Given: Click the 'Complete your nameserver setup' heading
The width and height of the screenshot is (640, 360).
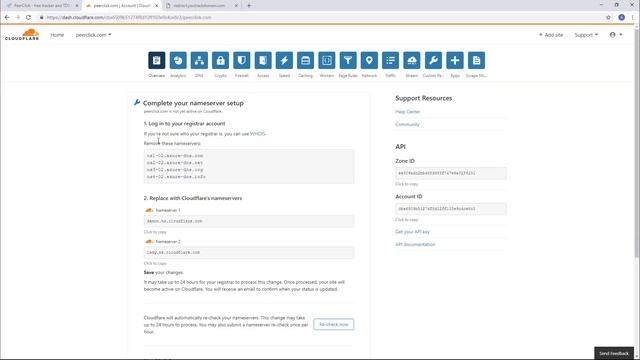Looking at the screenshot, I should click(193, 103).
